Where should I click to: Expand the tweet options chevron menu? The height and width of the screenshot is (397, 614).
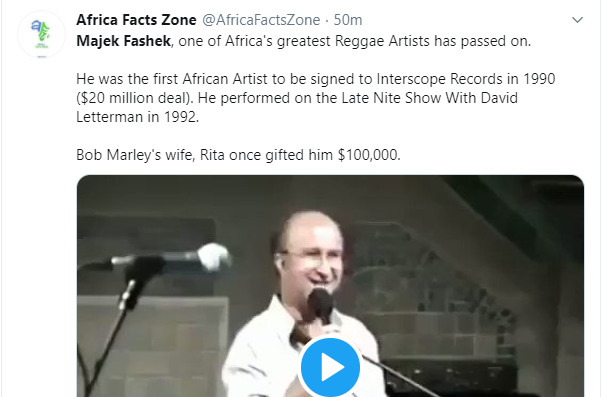coord(577,20)
